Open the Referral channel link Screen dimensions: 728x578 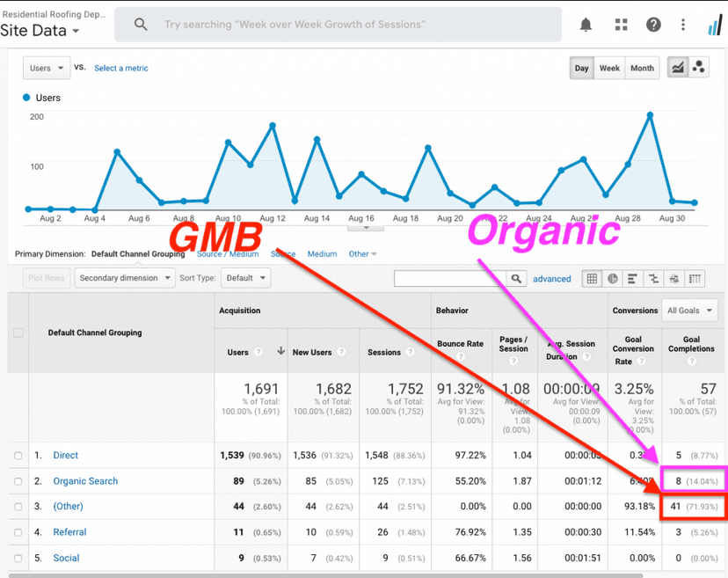coord(69,532)
